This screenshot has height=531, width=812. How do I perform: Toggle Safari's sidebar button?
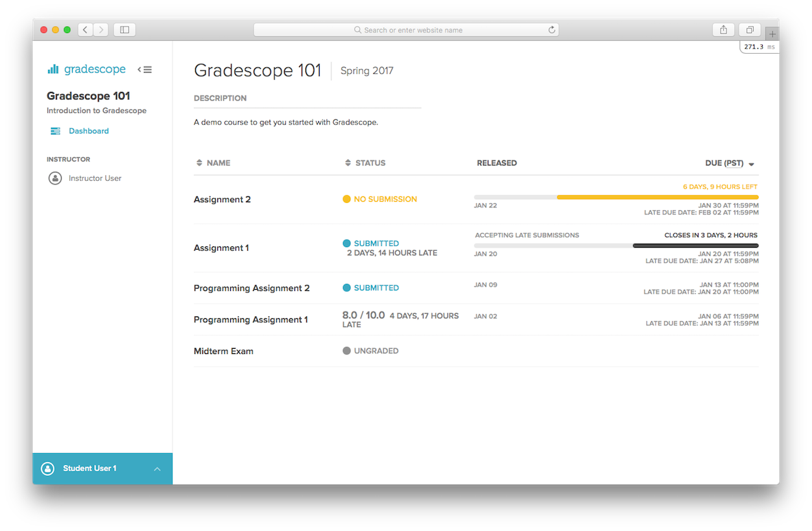pyautogui.click(x=125, y=30)
